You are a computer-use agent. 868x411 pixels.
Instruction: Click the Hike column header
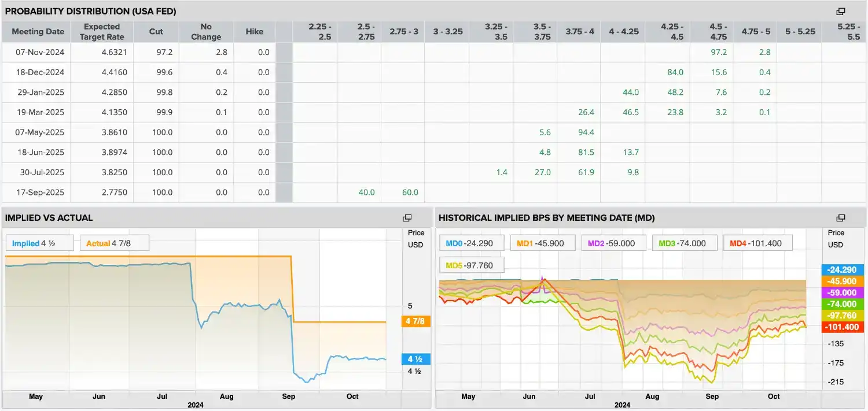coord(255,32)
